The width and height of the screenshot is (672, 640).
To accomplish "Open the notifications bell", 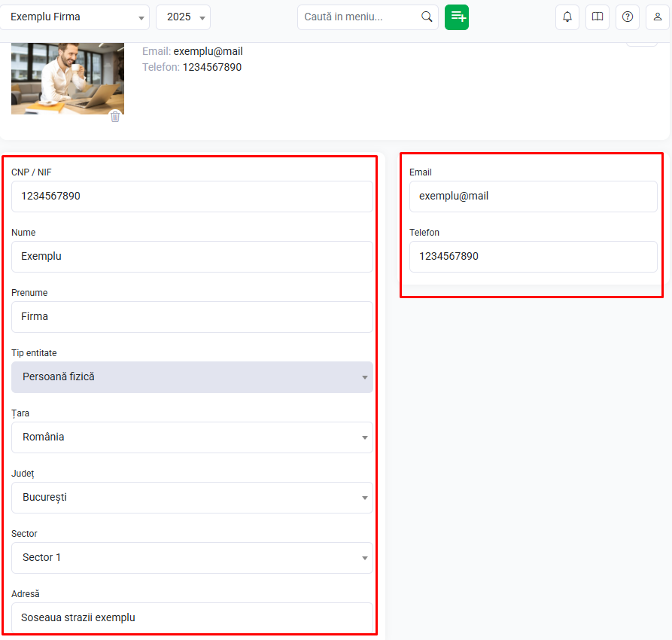I will pos(567,17).
